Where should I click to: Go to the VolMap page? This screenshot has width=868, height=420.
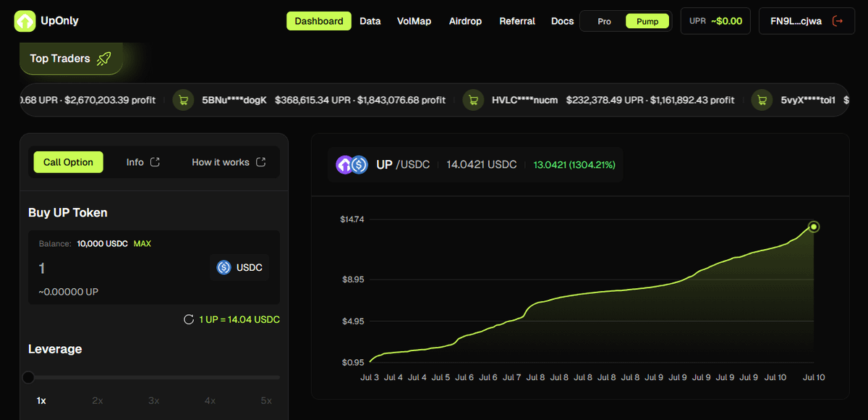(x=414, y=21)
